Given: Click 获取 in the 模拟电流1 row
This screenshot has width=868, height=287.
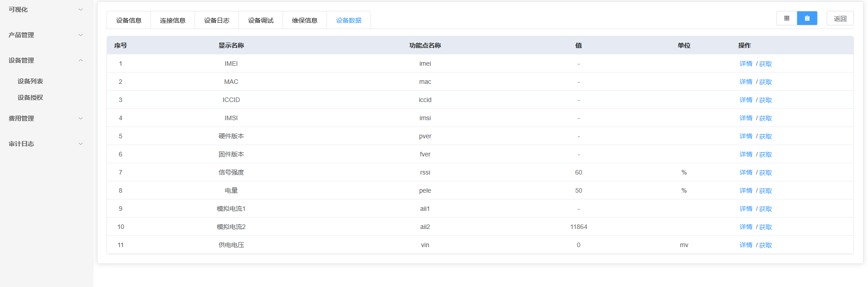Looking at the screenshot, I should click(x=766, y=209).
